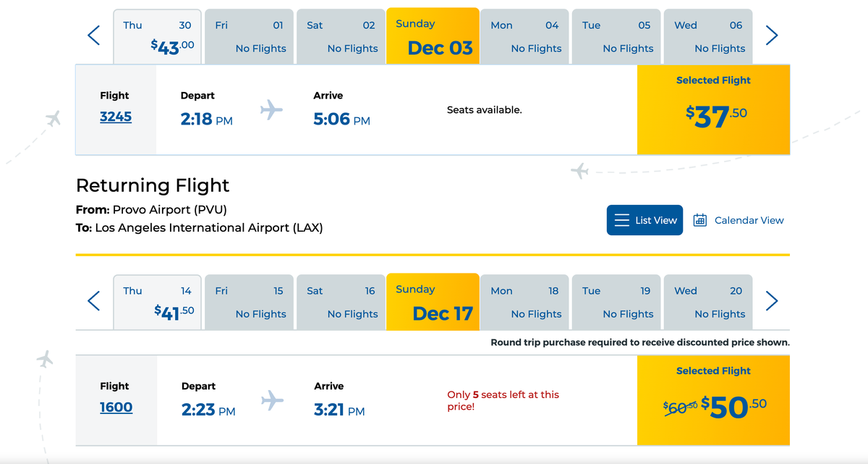
Task: Click the Mon 04 No Flights cell
Action: pyautogui.click(x=524, y=35)
